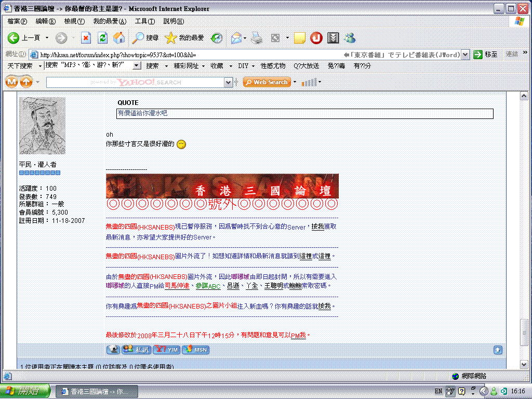
Task: Click the orange up-arrow toolbar button
Action: click(x=26, y=82)
